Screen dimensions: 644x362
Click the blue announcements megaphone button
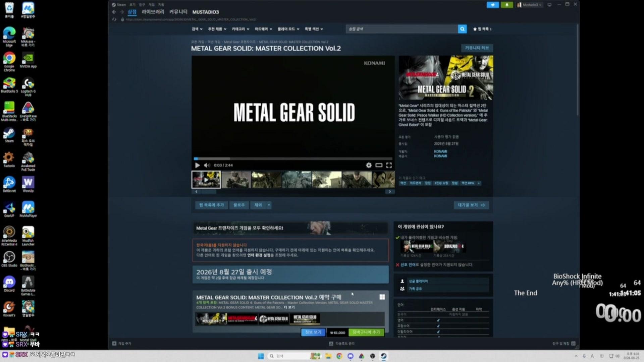coord(493,5)
